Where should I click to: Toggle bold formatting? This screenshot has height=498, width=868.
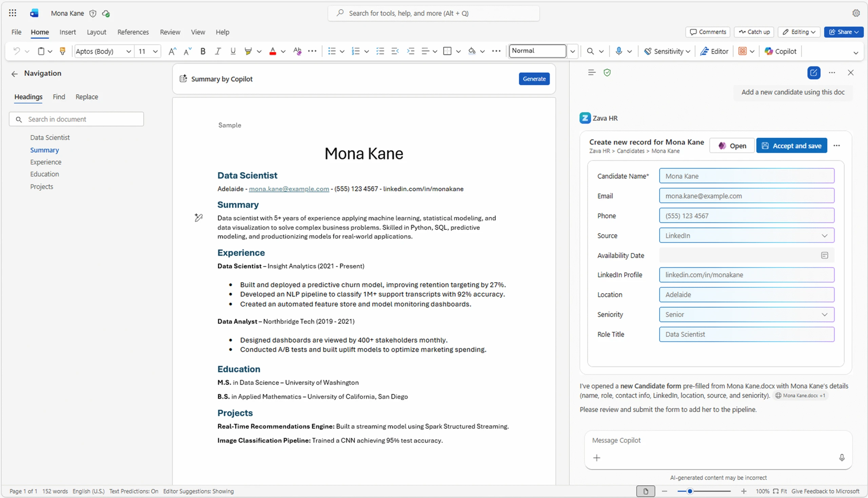202,51
